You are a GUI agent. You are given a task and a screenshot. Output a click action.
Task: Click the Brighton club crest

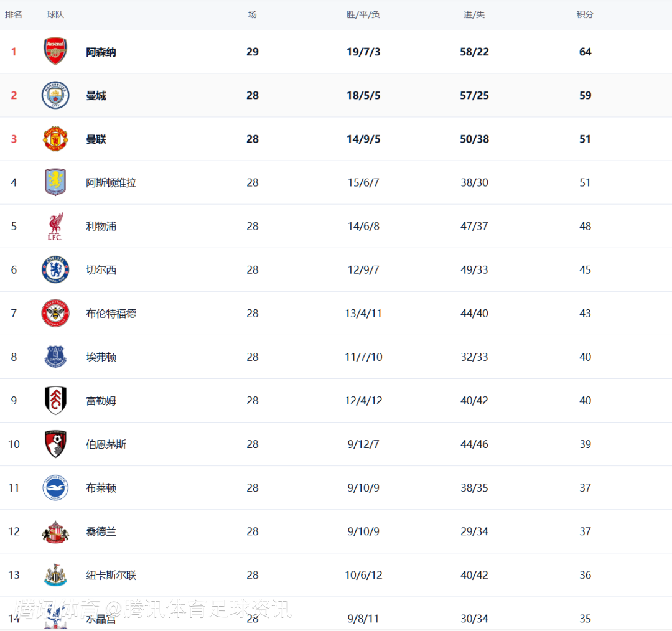coord(55,487)
